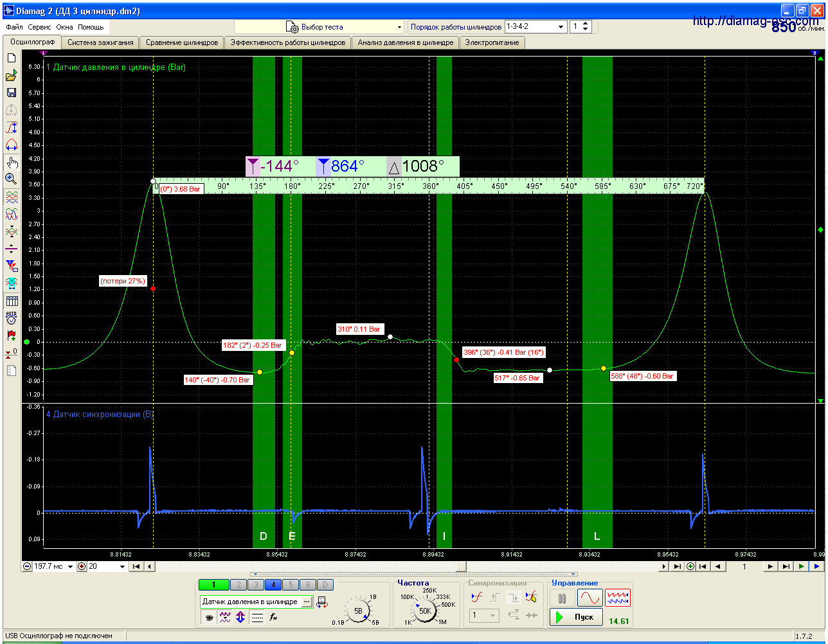The height and width of the screenshot is (644, 828).
Task: Click the sensor swap icon beside channel name
Action: pos(321,602)
